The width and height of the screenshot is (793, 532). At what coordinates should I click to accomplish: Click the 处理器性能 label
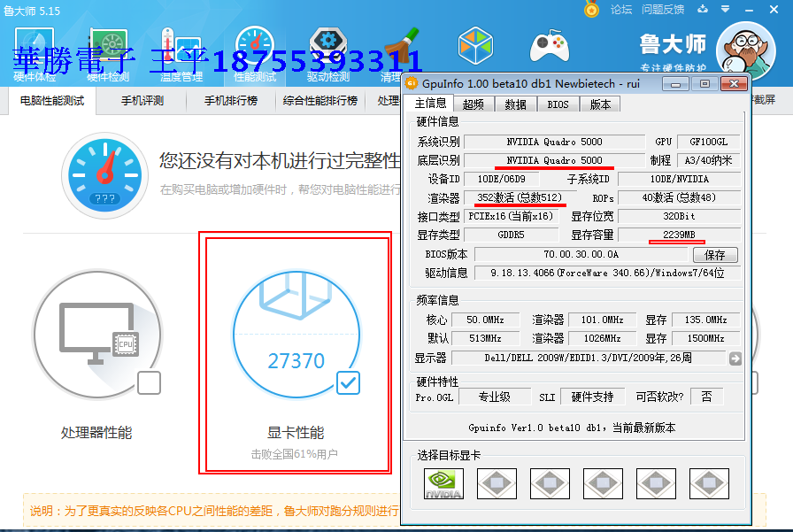point(96,432)
